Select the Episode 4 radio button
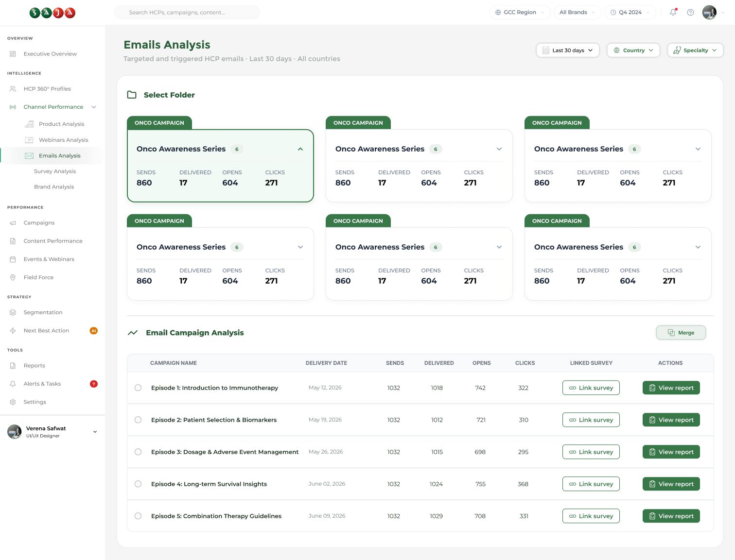 click(138, 484)
